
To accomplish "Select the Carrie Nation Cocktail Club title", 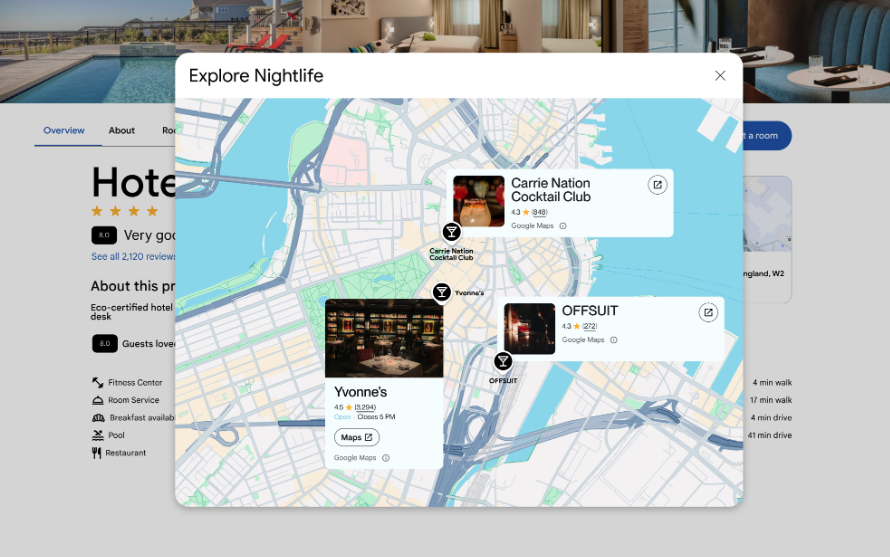I will [551, 190].
